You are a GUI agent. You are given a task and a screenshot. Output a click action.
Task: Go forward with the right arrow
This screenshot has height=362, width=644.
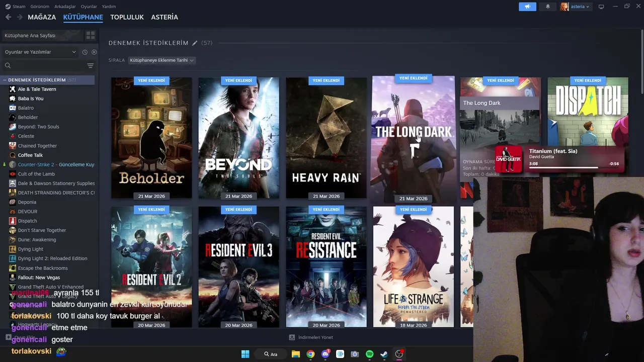click(20, 17)
